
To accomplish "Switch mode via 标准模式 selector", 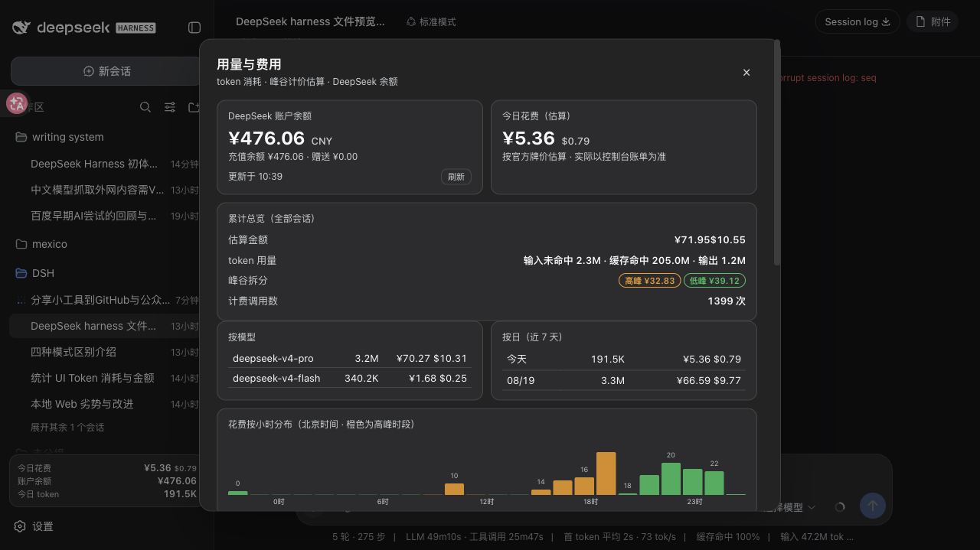I will (x=431, y=22).
